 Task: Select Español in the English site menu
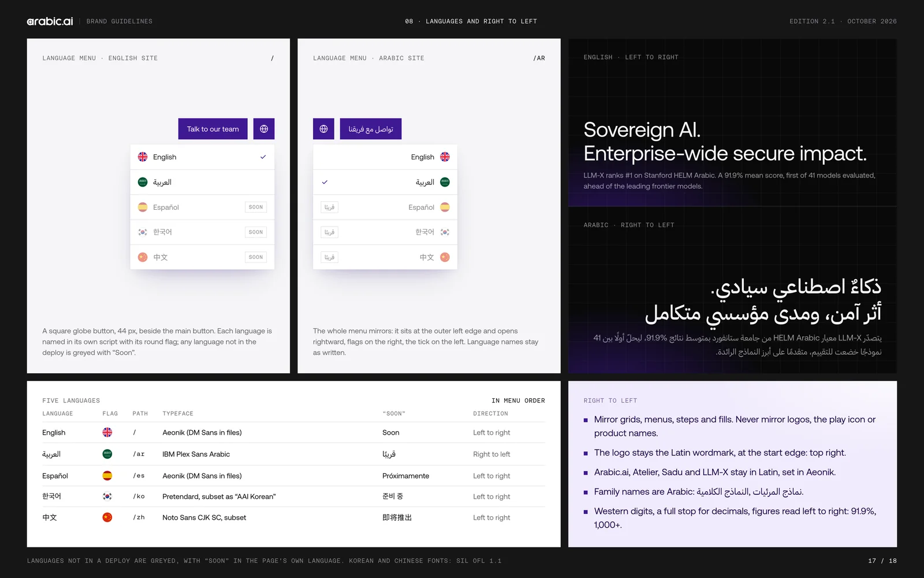pyautogui.click(x=202, y=207)
